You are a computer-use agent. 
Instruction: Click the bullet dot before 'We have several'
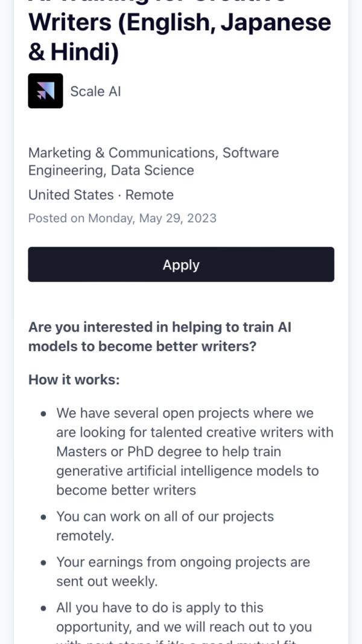pos(43,414)
